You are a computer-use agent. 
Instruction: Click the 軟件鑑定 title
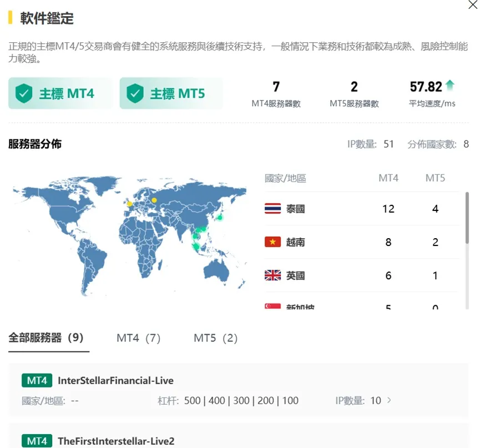click(47, 18)
